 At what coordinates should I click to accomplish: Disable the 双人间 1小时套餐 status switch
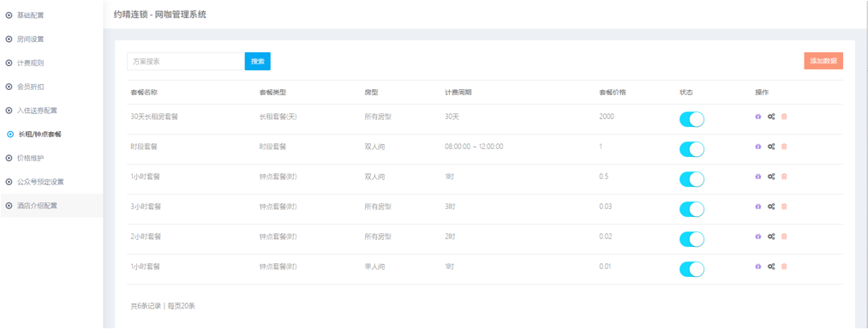coord(692,179)
